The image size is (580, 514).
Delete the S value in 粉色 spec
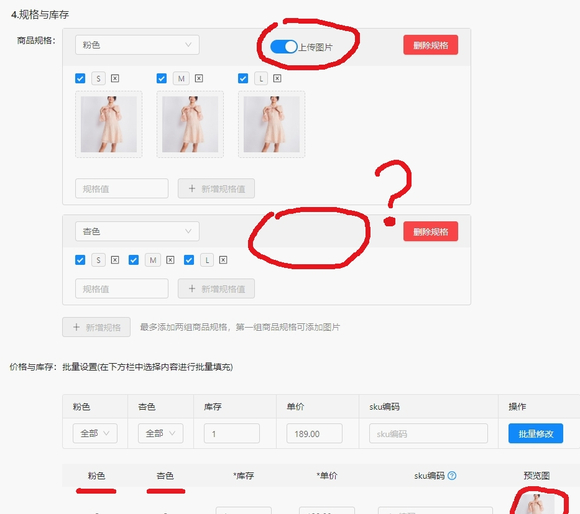[115, 78]
